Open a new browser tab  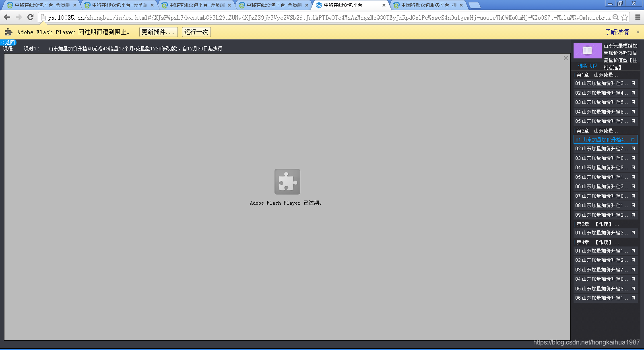tap(474, 5)
